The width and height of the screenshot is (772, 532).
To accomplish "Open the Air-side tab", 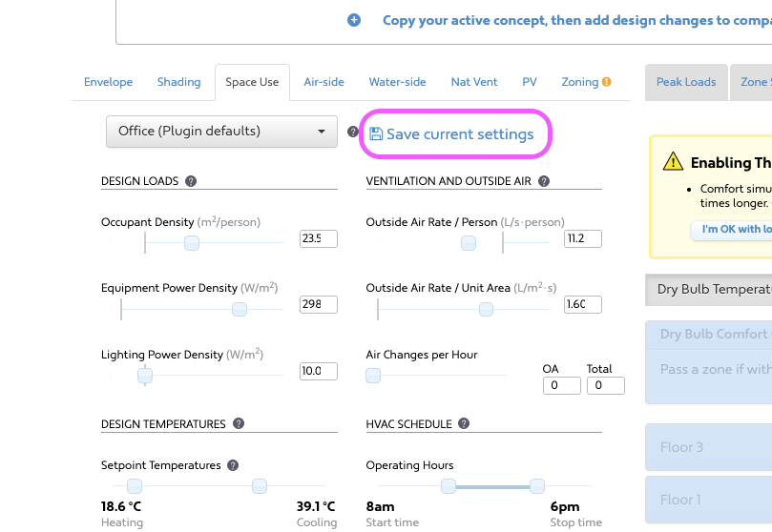I will pyautogui.click(x=323, y=82).
